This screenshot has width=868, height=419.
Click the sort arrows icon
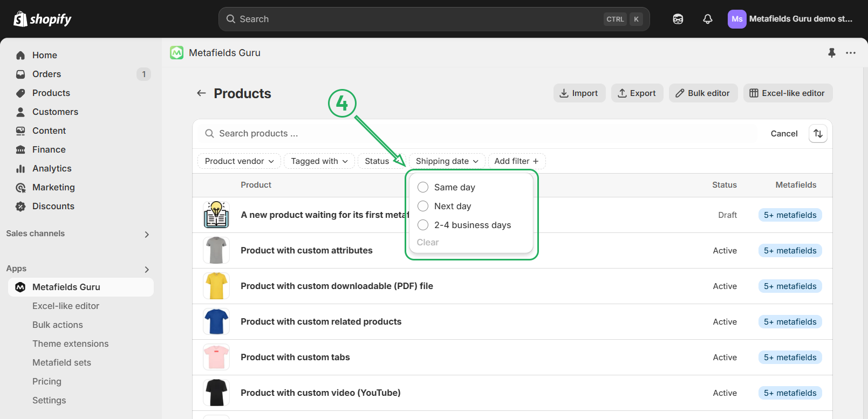(818, 134)
